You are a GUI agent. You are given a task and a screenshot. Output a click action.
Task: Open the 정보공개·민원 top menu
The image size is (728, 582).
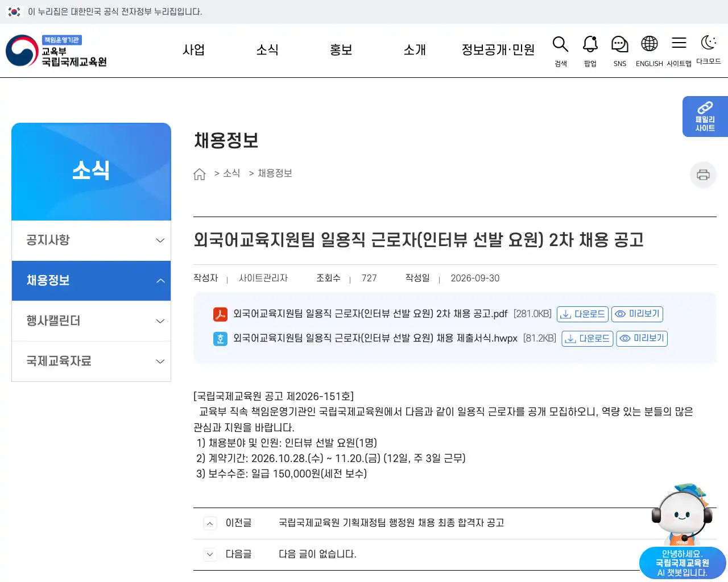click(498, 50)
